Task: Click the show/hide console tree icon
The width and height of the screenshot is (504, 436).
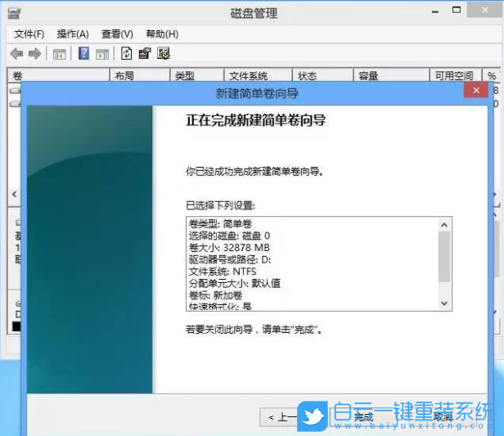Action: [59, 54]
